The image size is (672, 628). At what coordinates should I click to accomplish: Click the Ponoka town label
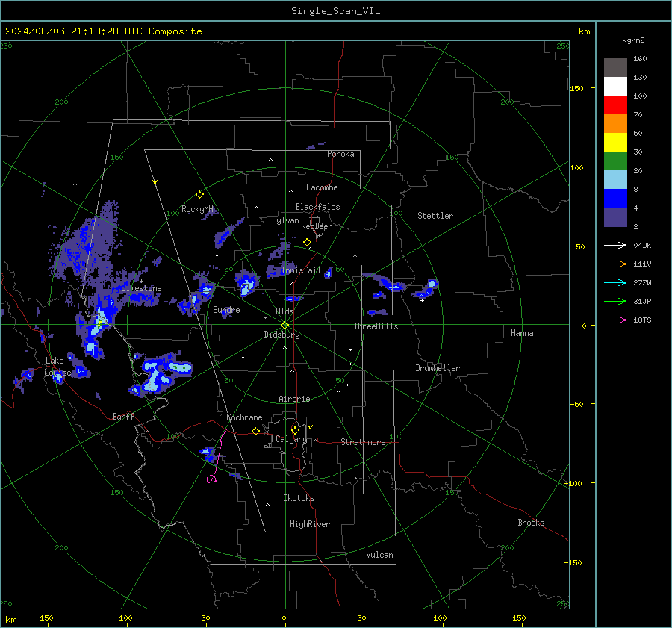click(x=340, y=154)
